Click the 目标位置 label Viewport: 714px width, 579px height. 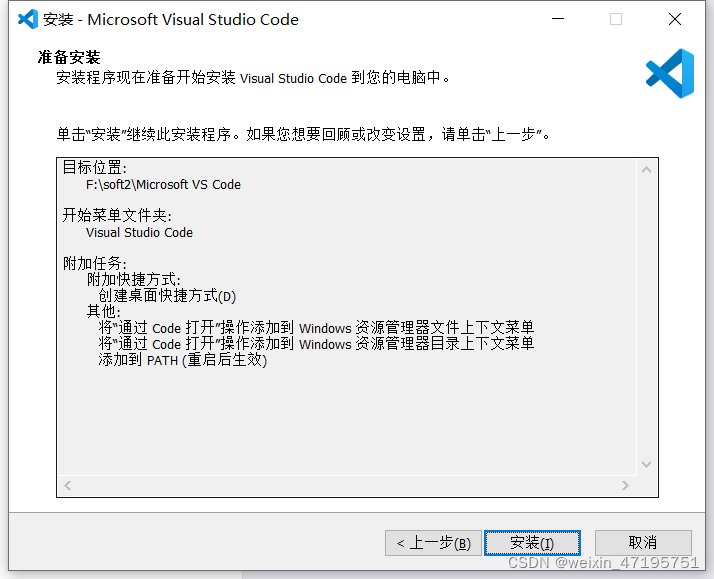click(x=95, y=168)
